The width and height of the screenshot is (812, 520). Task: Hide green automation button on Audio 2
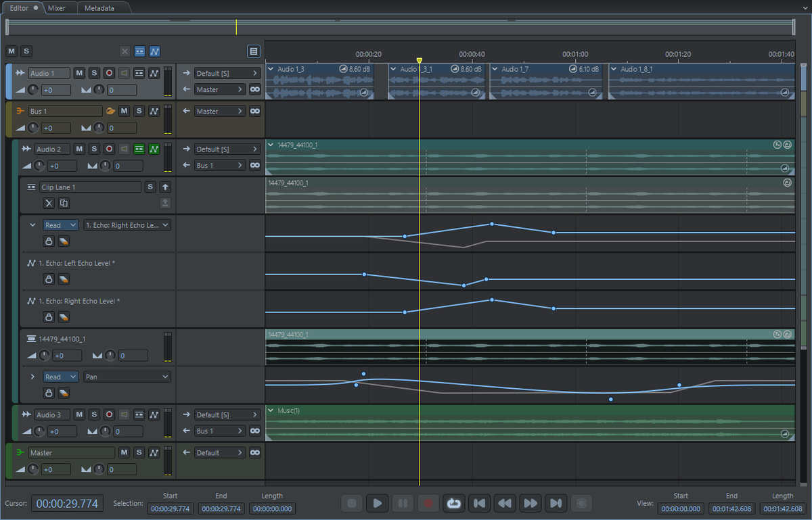(x=154, y=149)
